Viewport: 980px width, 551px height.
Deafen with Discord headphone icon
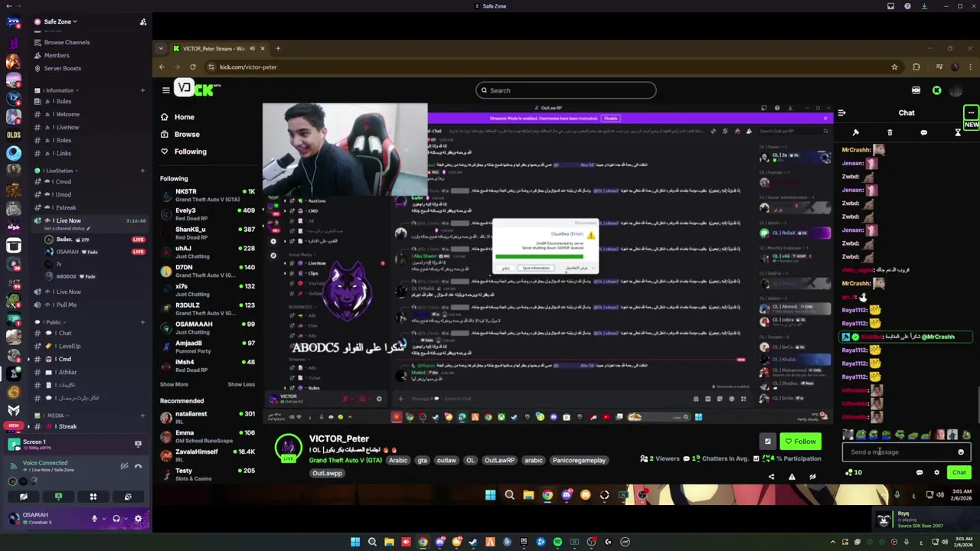[x=116, y=519]
